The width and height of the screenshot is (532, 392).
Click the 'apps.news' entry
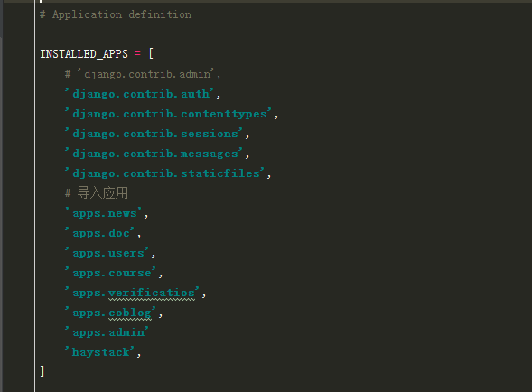pyautogui.click(x=104, y=213)
